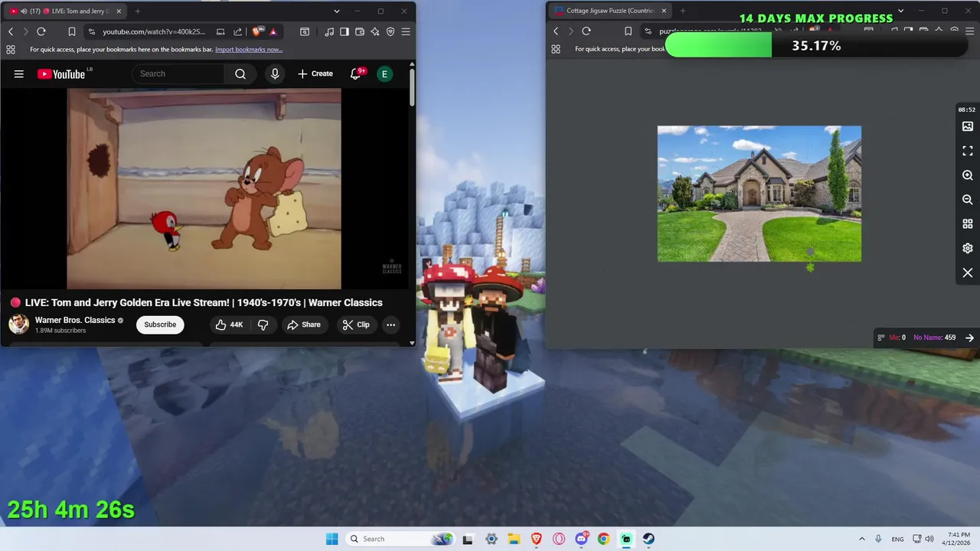
Task: Open the Warner Bros. Classics channel name
Action: click(x=75, y=320)
